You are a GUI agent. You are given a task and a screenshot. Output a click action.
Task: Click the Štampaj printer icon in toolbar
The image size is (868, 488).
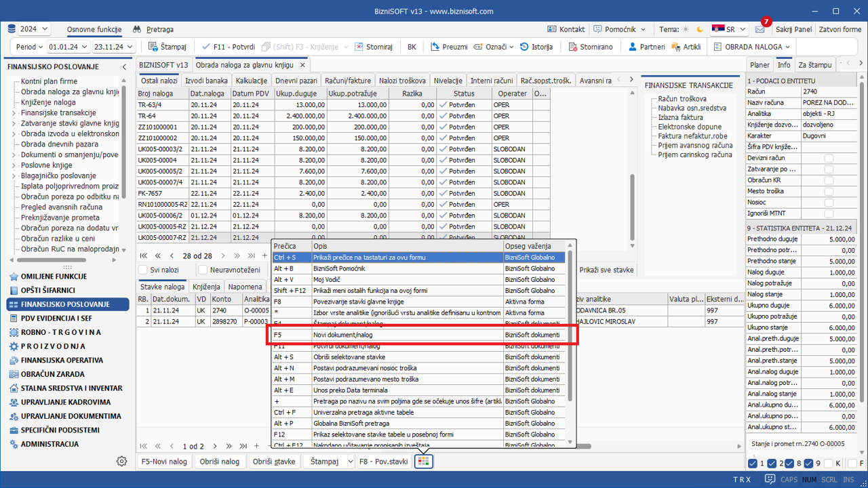click(153, 47)
